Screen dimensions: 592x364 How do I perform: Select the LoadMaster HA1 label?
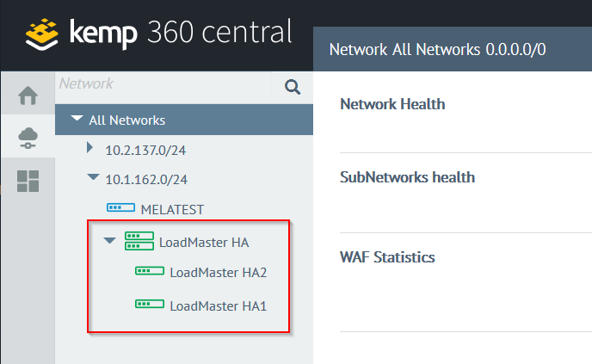tap(219, 305)
